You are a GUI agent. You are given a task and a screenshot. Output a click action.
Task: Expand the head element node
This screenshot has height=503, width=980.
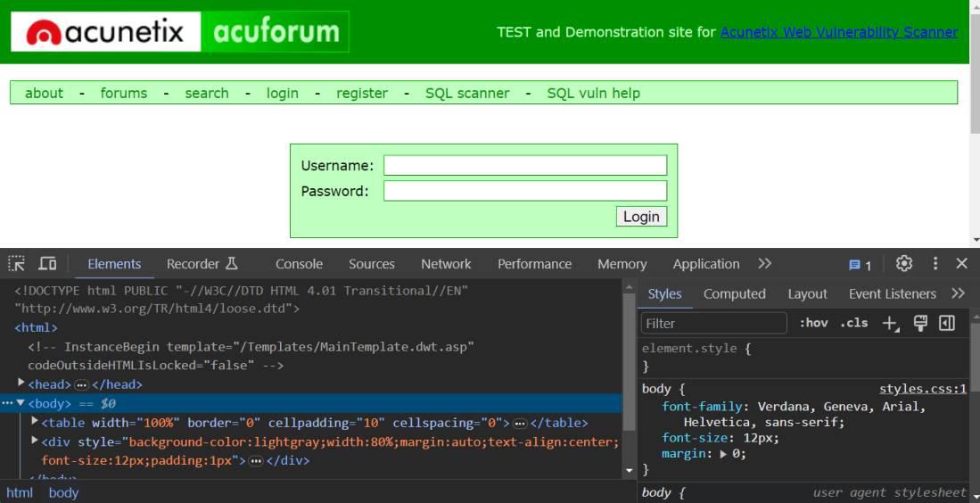pyautogui.click(x=21, y=383)
